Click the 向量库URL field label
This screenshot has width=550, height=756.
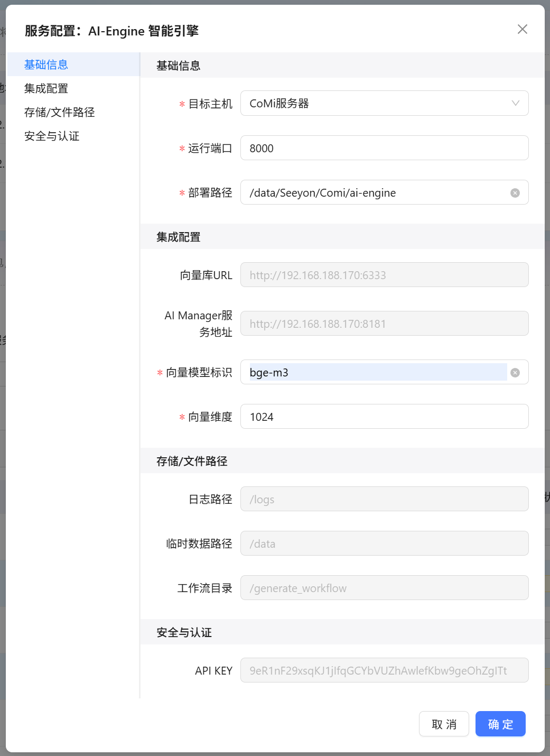[206, 275]
